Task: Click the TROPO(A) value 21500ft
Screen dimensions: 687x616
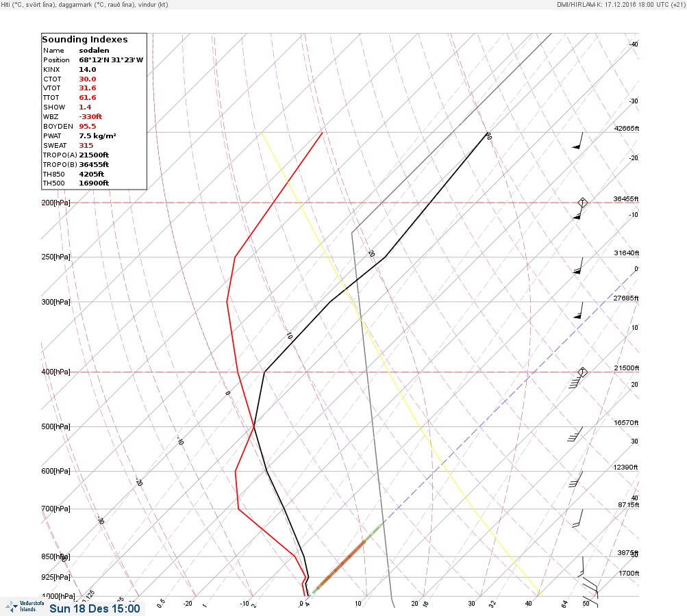Action: coord(94,155)
